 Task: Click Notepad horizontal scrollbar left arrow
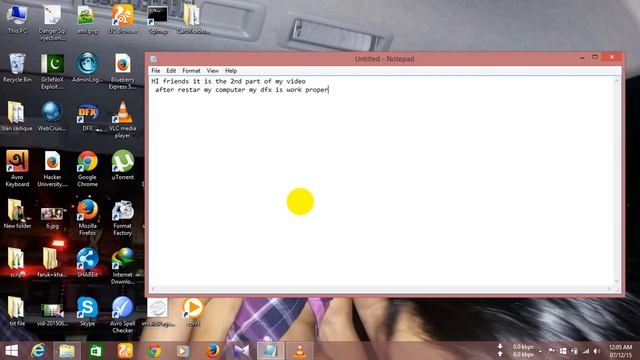[x=153, y=289]
